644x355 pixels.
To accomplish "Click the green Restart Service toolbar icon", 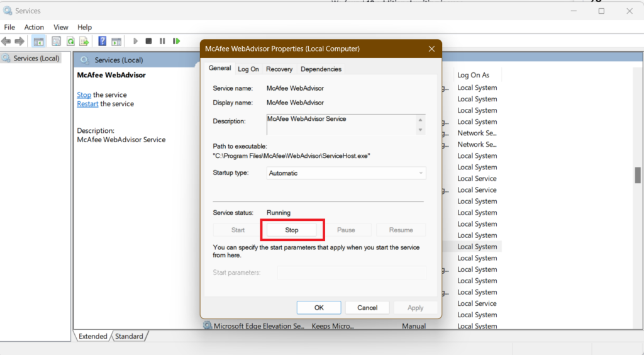I will [x=177, y=41].
